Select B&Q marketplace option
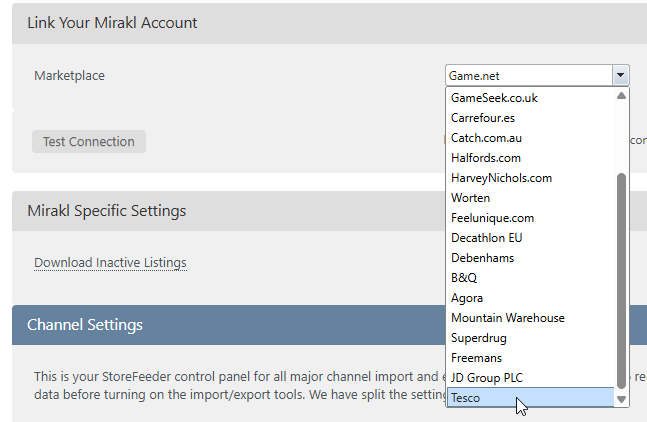 click(530, 278)
